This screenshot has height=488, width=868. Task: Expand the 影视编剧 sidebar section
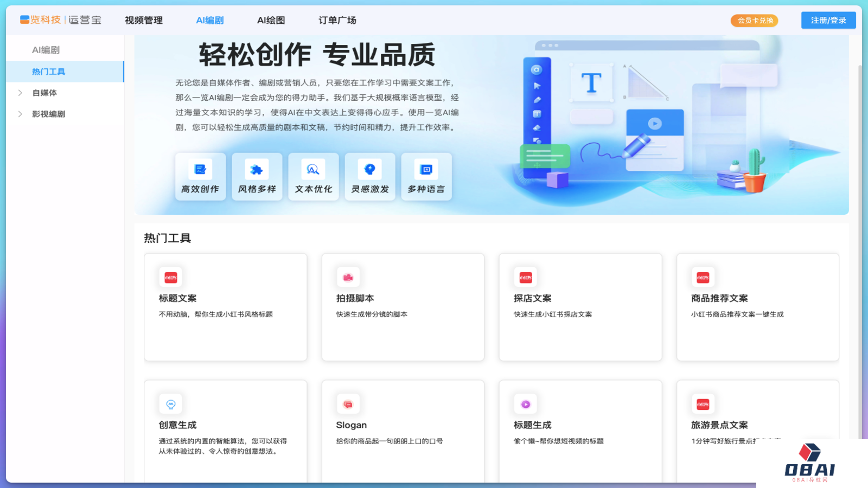(x=49, y=114)
